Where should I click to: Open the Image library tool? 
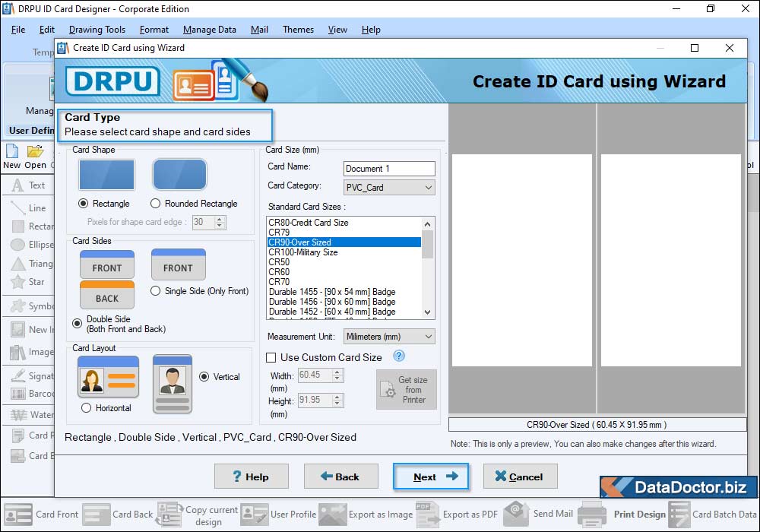18,352
